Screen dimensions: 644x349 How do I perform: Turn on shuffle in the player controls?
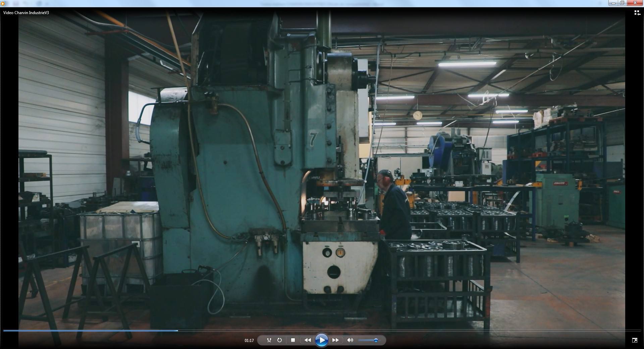[x=269, y=340]
